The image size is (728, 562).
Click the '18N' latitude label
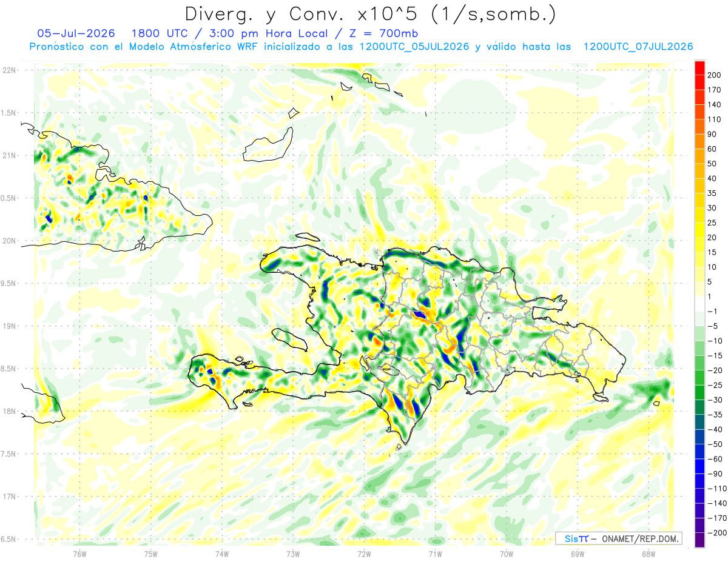(x=9, y=412)
